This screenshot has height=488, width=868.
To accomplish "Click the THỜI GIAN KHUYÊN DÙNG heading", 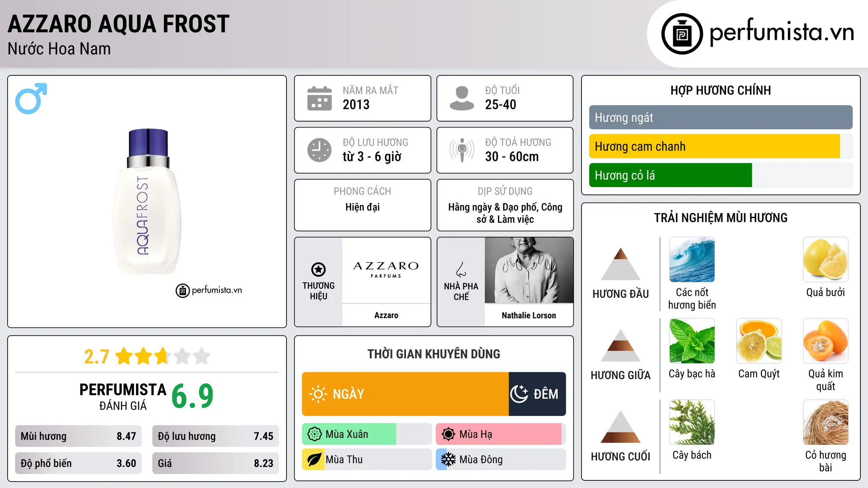I will point(434,354).
